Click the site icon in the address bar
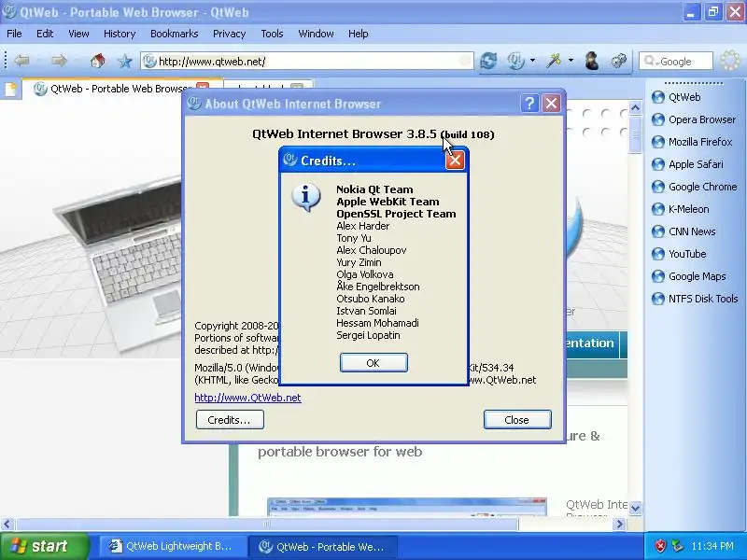The height and width of the screenshot is (560, 747). 149,61
